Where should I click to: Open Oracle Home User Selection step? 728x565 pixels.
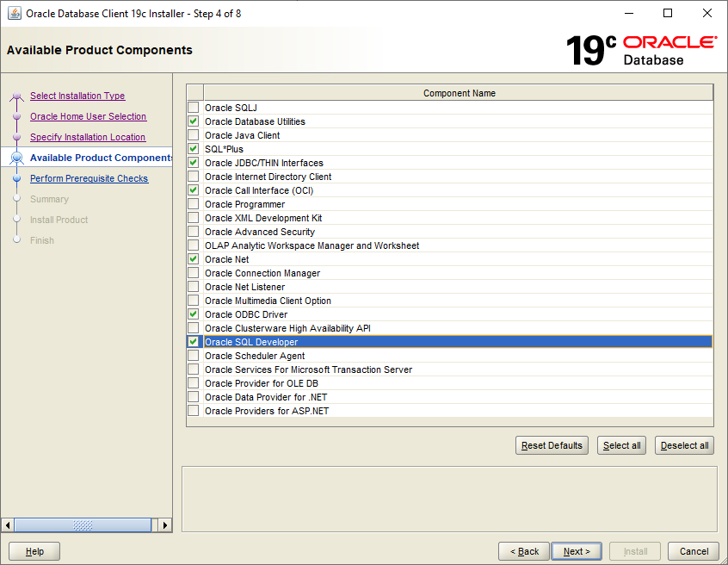coord(89,116)
